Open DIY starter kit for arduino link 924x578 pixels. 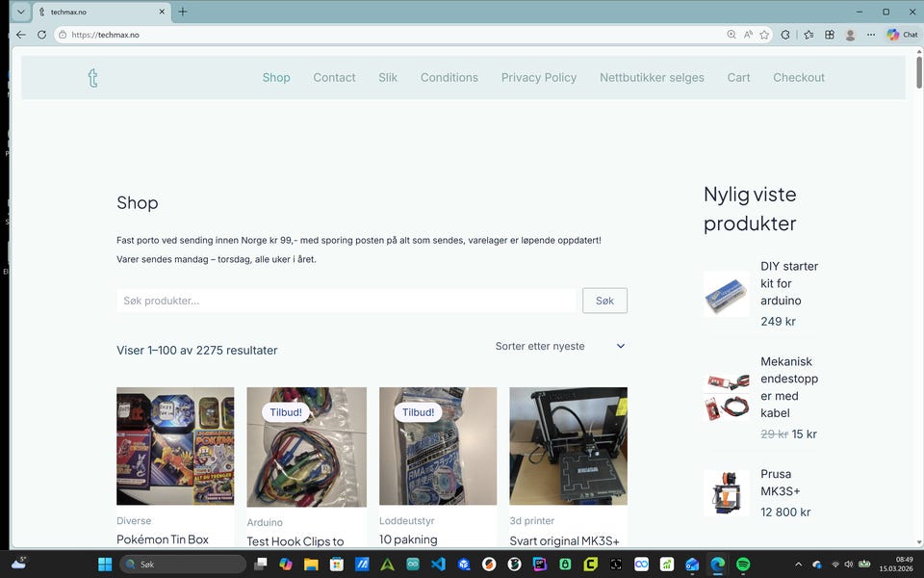click(789, 283)
